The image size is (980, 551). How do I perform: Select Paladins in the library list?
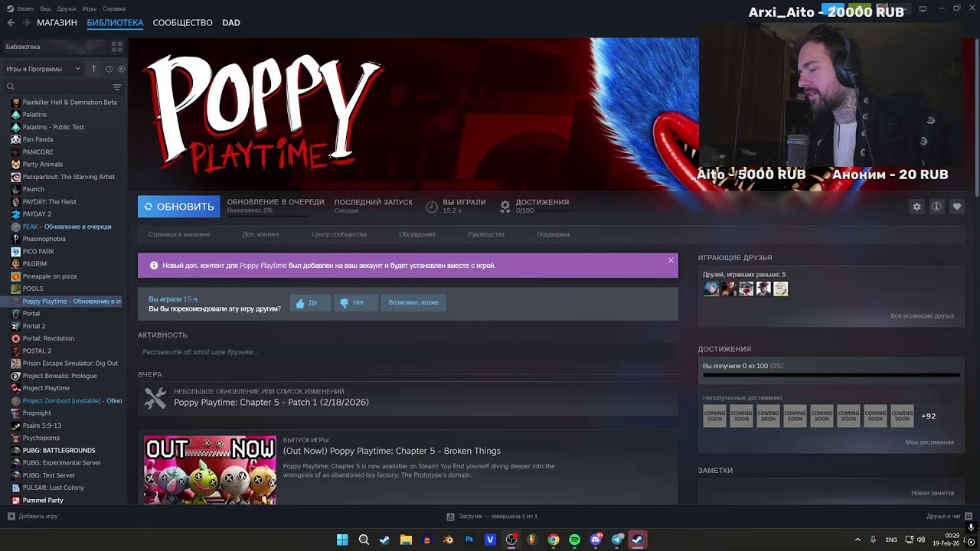[x=34, y=115]
